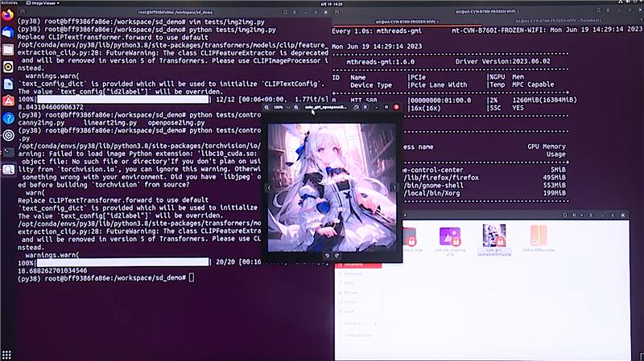Select the cute_cat_img2img.png file
The image size is (644, 361).
click(x=450, y=241)
